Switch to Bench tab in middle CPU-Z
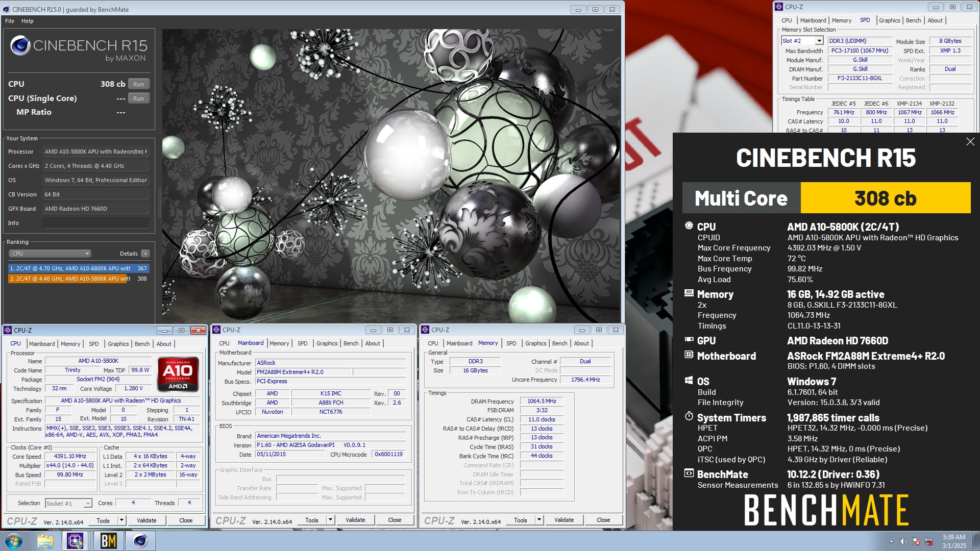980x551 pixels. (x=351, y=343)
